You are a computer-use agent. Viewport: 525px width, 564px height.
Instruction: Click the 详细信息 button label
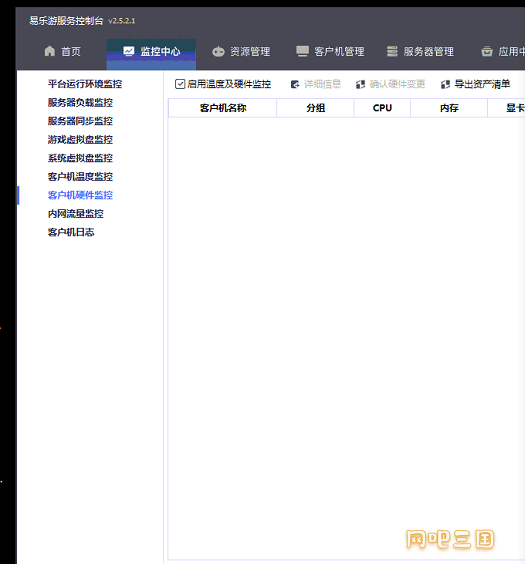point(322,84)
